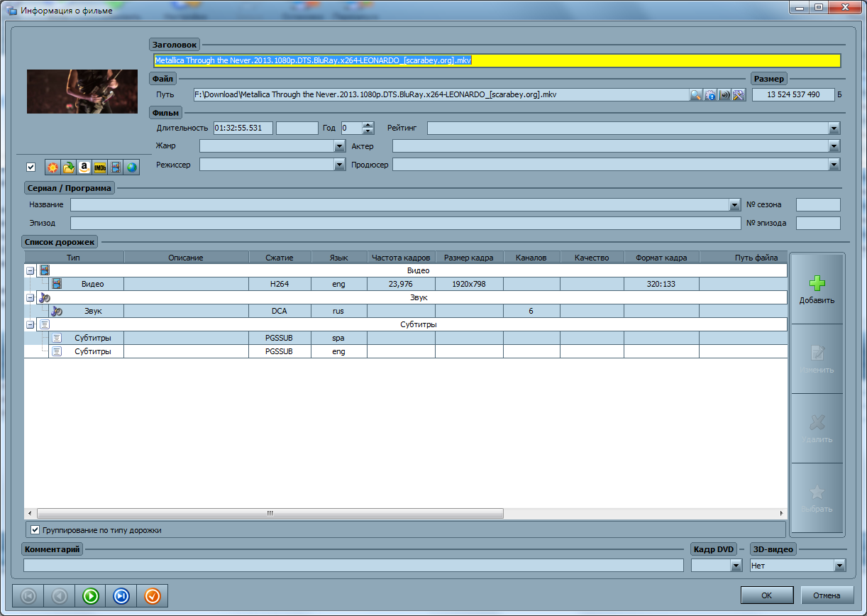Open the Жанр dropdown
Image resolution: width=867 pixels, height=616 pixels.
tap(339, 146)
